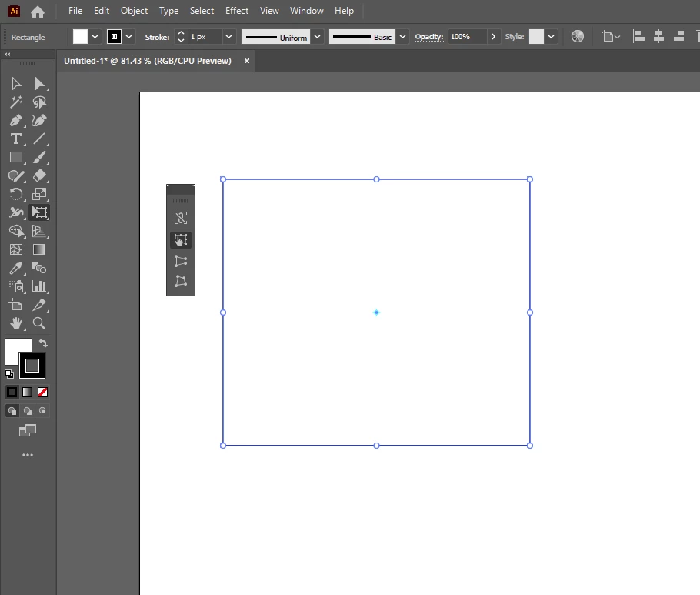Viewport: 700px width, 595px height.
Task: Activate the Type tool
Action: pyautogui.click(x=16, y=139)
